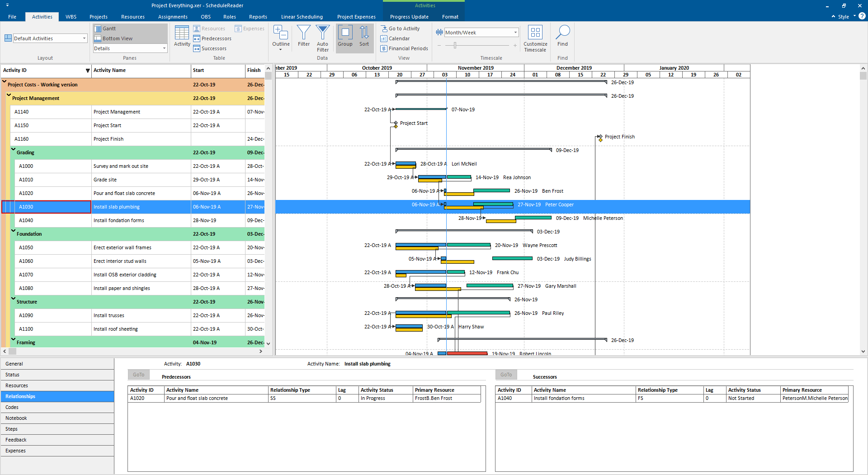The image size is (868, 475).
Task: Open Customize Timescale
Action: pos(535,38)
